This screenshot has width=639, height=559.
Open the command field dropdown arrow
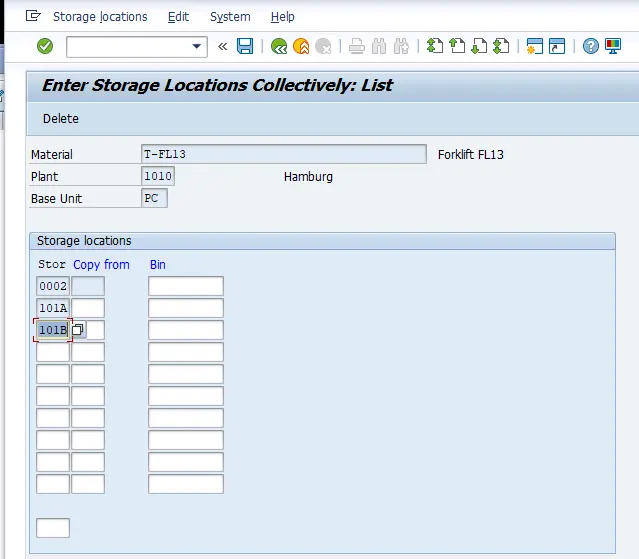coord(196,47)
